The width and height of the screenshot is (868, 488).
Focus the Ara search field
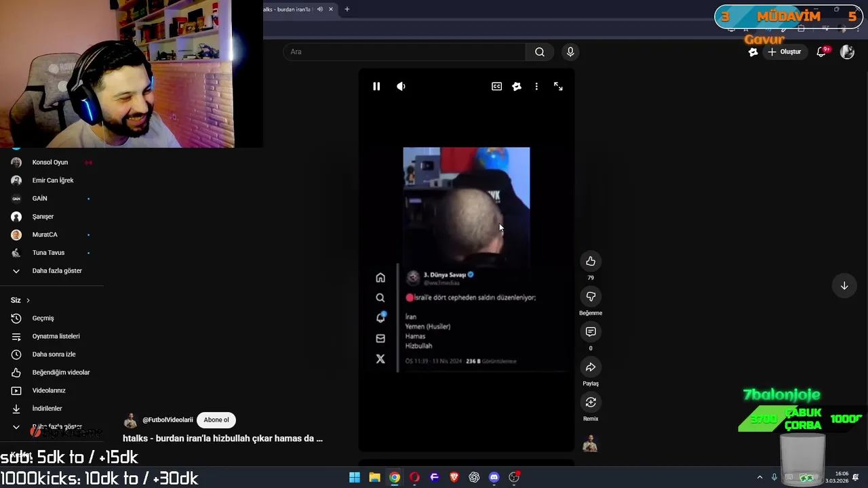[404, 52]
